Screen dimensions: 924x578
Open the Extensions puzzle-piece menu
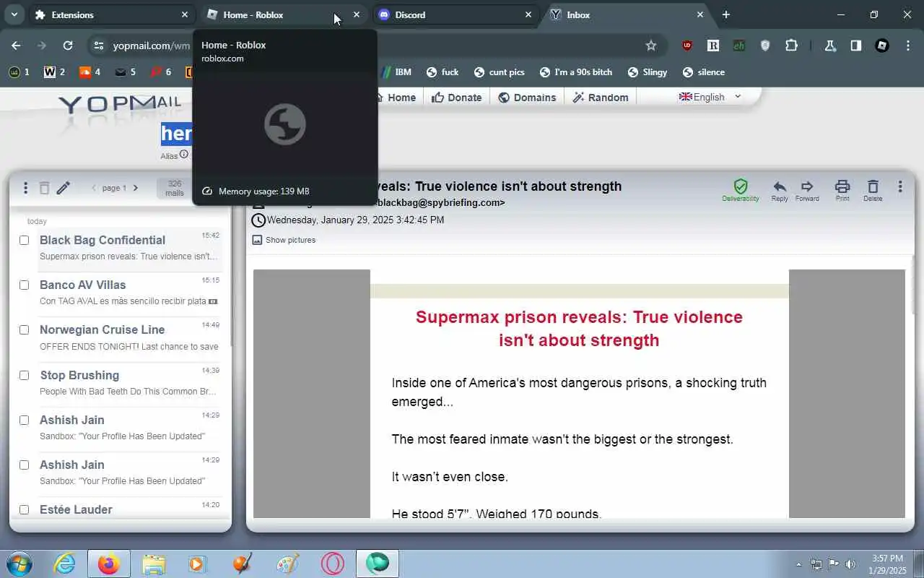click(791, 46)
